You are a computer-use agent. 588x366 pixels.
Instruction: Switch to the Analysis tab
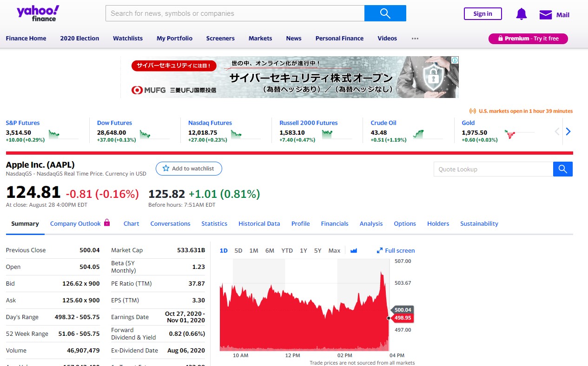(x=371, y=223)
